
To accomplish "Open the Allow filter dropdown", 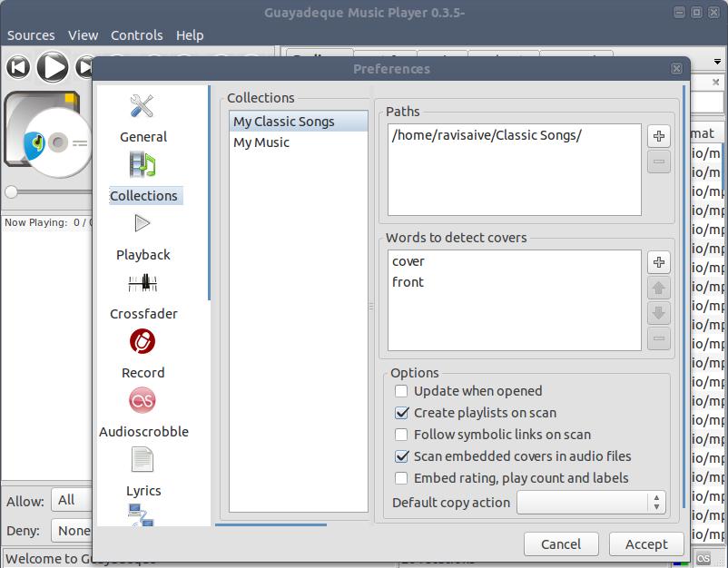I will pos(71,500).
